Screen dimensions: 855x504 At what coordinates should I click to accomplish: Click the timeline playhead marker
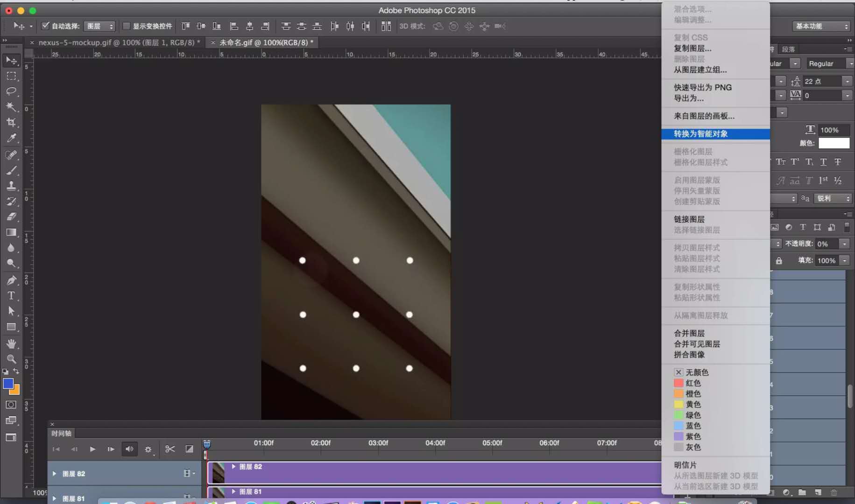click(207, 444)
